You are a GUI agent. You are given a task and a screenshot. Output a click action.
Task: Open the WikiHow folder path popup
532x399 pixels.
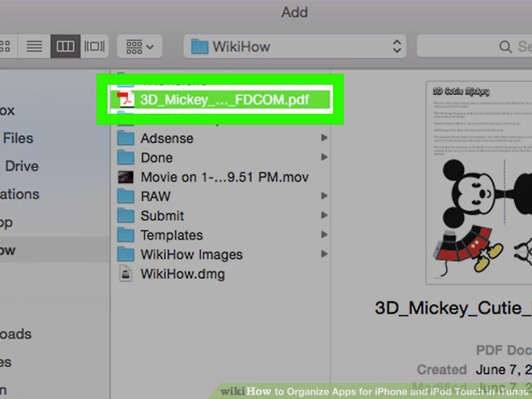294,47
